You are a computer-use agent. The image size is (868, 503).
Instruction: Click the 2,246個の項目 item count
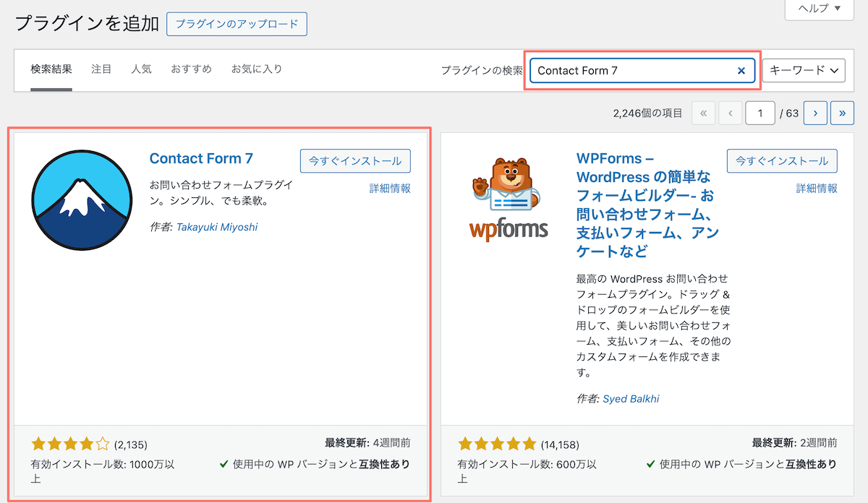click(647, 113)
